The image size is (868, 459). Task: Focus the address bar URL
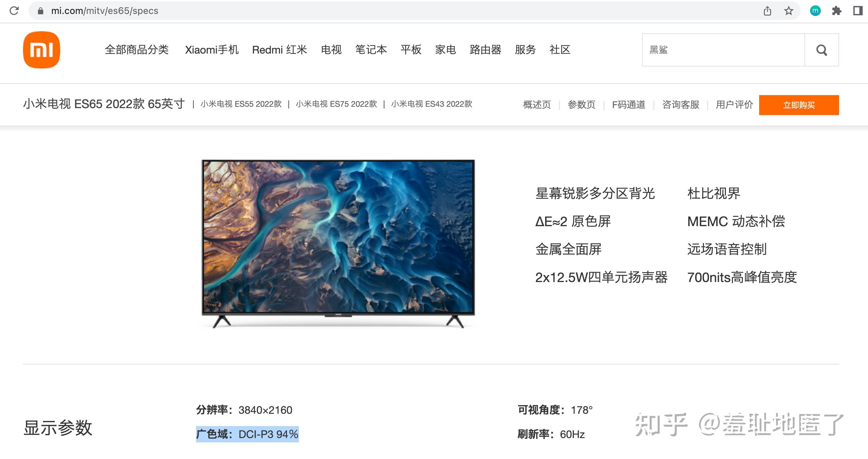point(105,11)
